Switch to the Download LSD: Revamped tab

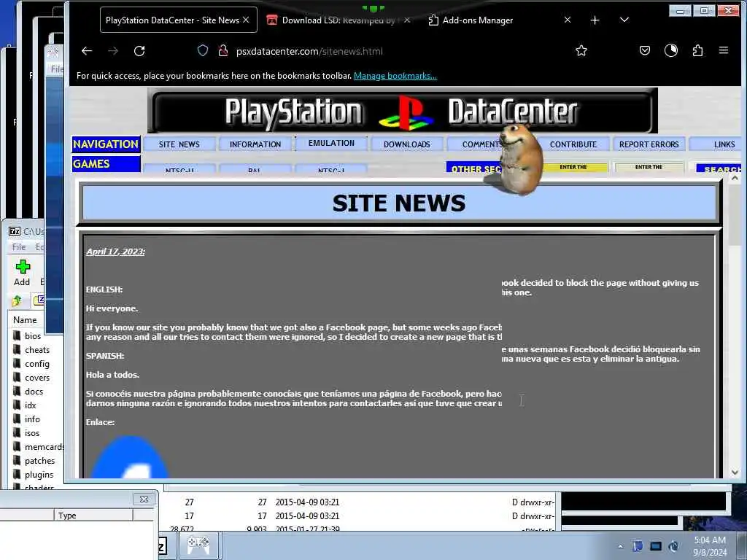pyautogui.click(x=338, y=20)
